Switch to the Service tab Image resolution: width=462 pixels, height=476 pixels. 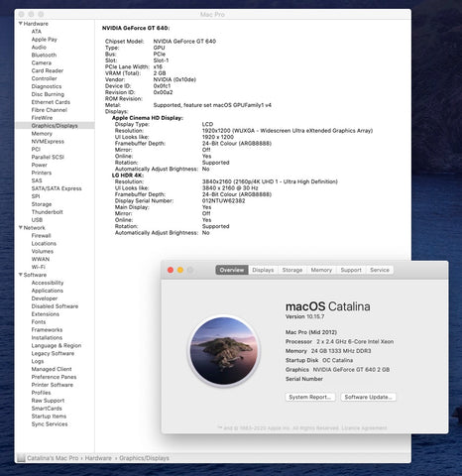click(x=380, y=270)
